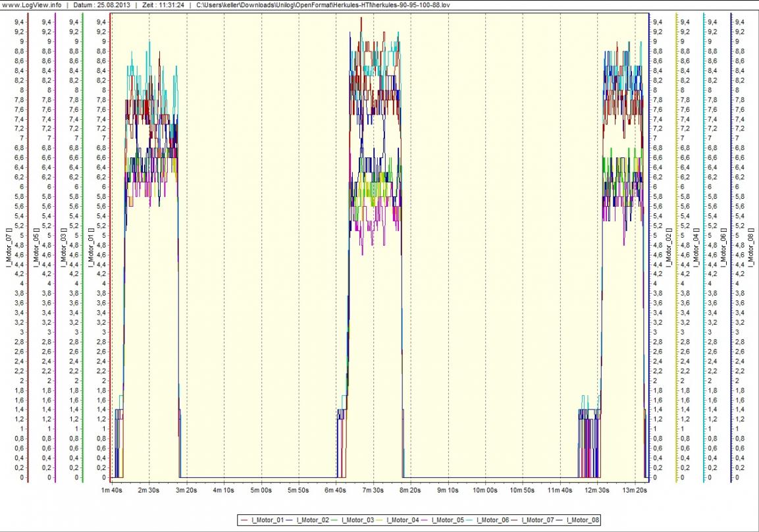This screenshot has width=759, height=532.
Task: Click the I_Motor_03 left axis title
Action: click(64, 249)
